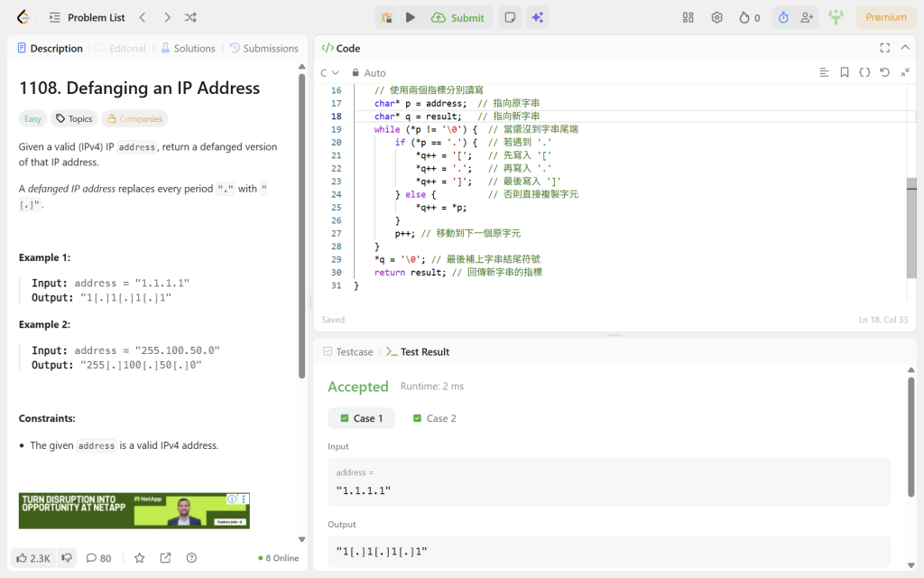This screenshot has height=578, width=924.
Task: Switch to the Editorial tab
Action: pyautogui.click(x=120, y=49)
